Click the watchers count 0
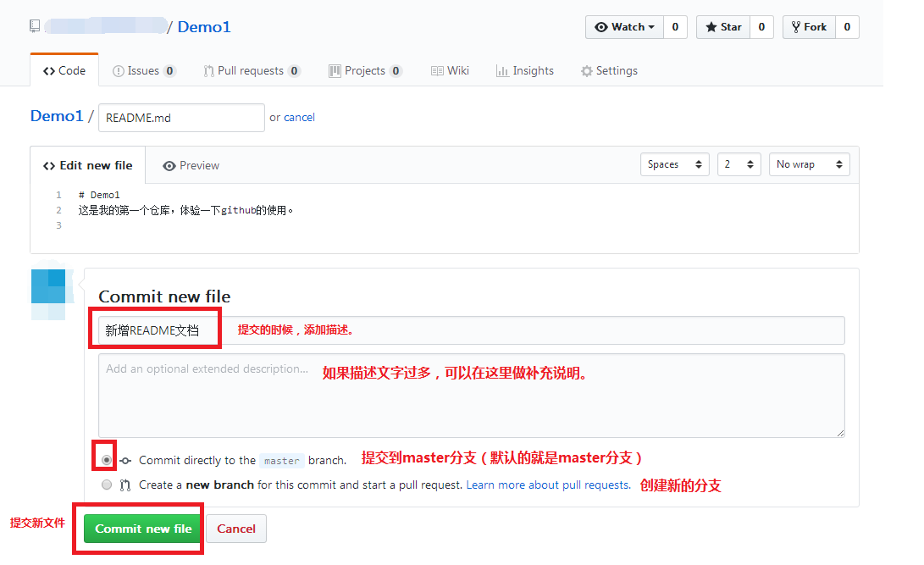924x565 pixels. point(675,27)
